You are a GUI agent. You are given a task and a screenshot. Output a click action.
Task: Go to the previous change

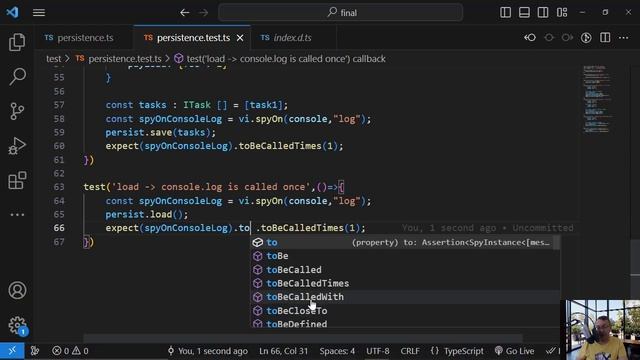[x=549, y=38]
